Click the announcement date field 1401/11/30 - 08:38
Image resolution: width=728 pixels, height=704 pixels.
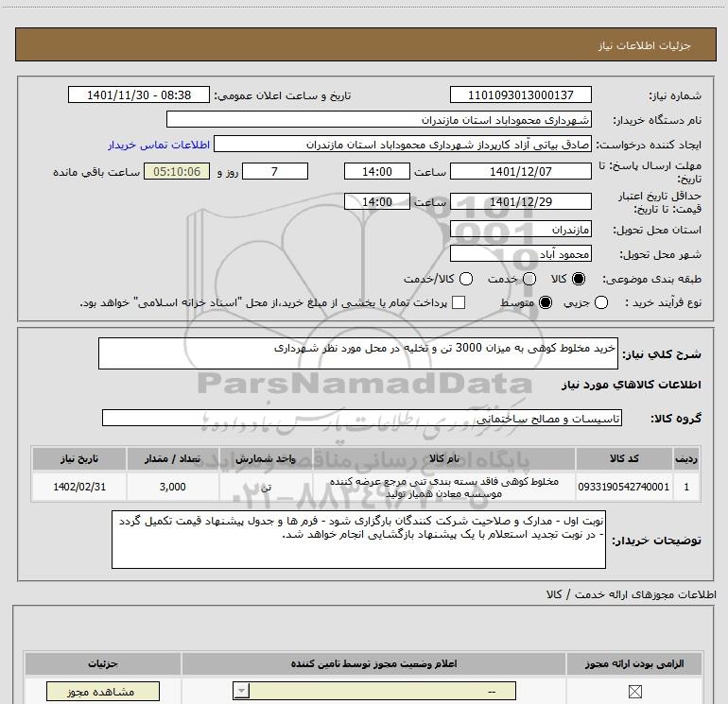(139, 95)
